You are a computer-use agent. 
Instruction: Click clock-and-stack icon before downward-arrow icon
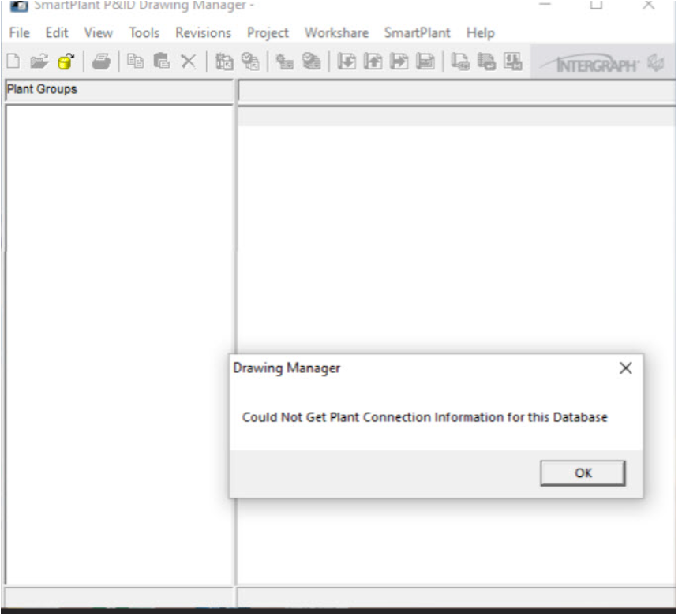(312, 62)
